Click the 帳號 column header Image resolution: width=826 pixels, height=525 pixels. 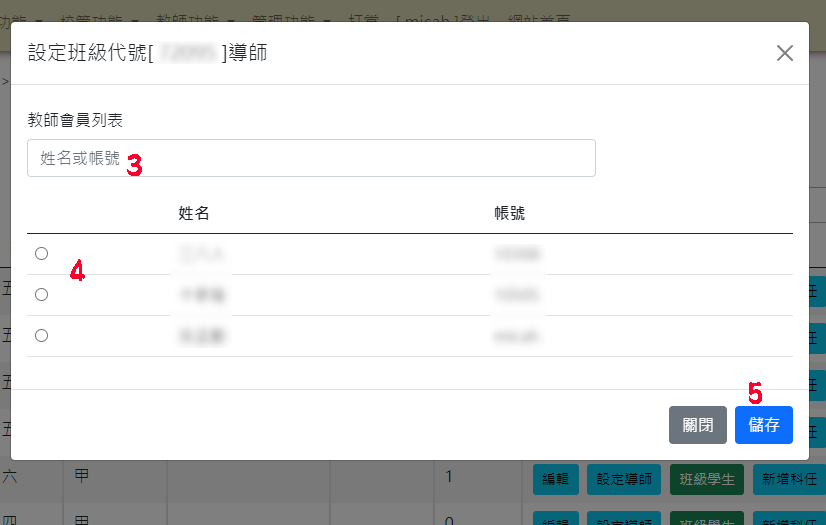coord(509,213)
